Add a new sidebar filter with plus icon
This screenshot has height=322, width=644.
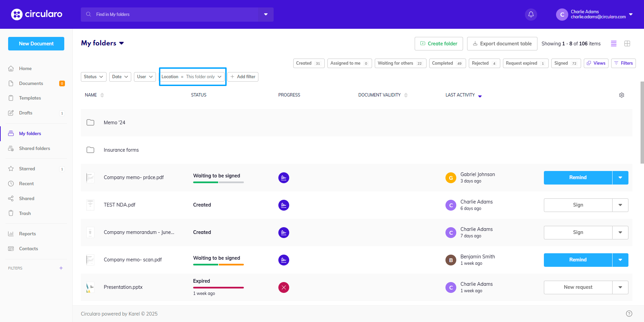pyautogui.click(x=61, y=268)
